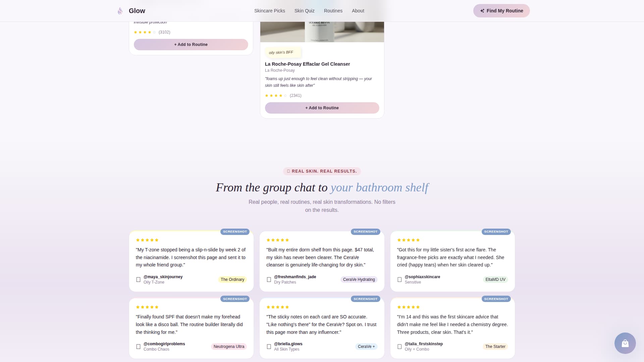Click avatar icon beside @sophiaxskincare

399,280
